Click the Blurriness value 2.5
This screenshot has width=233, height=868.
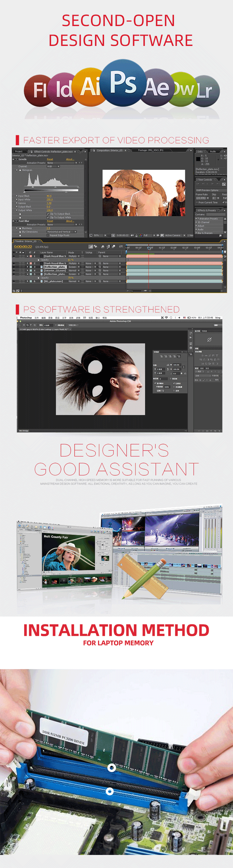pos(48,228)
